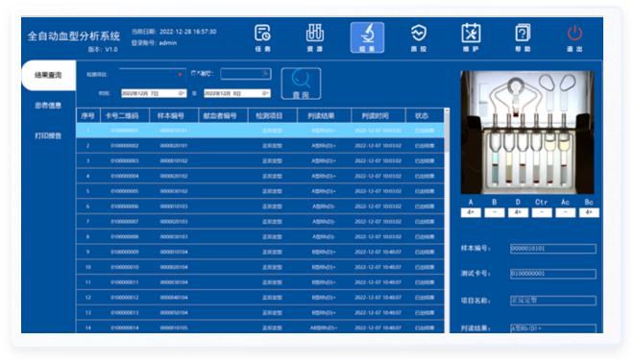Select row with card number 0100000007
This screenshot has height=364, width=635.
coord(260,222)
